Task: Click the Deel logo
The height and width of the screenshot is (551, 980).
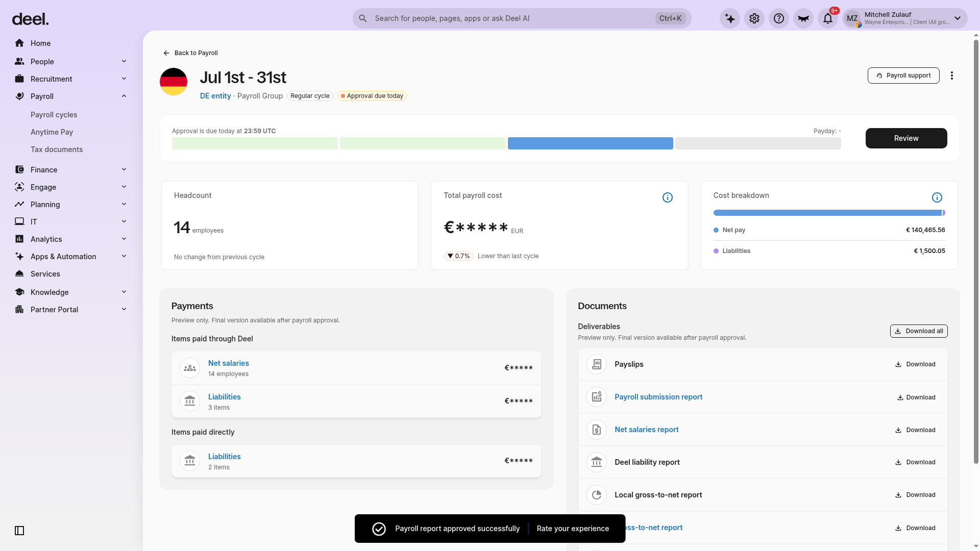Action: coord(30,19)
